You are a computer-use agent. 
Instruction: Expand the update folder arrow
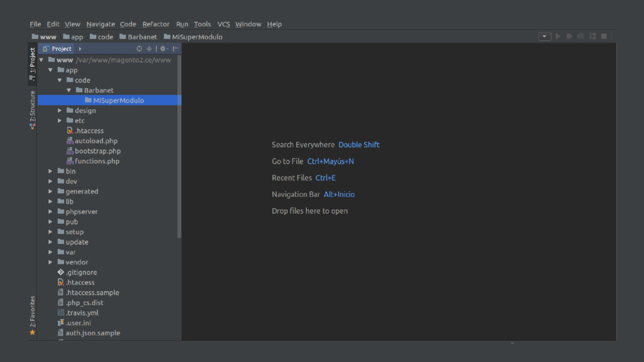coord(50,242)
